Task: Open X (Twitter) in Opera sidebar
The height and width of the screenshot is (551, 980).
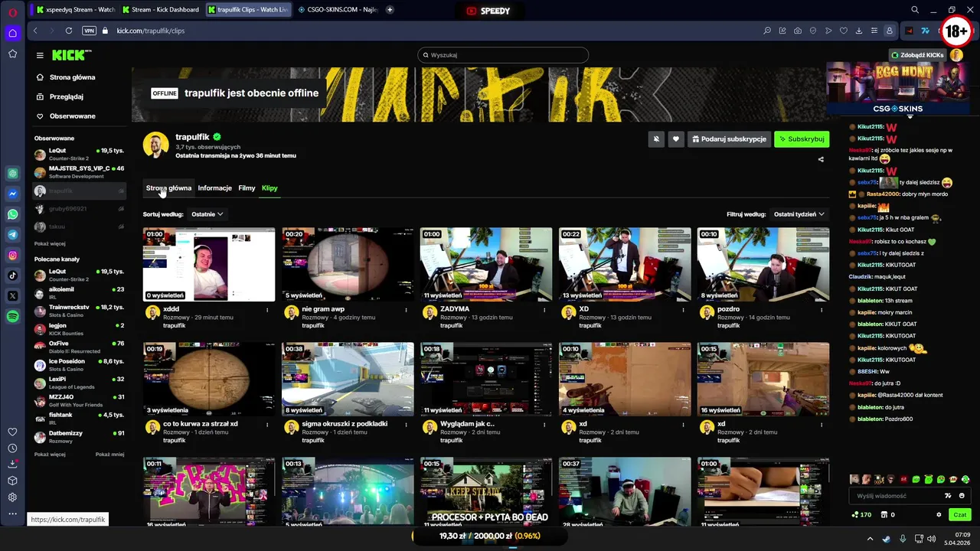Action: coord(12,296)
